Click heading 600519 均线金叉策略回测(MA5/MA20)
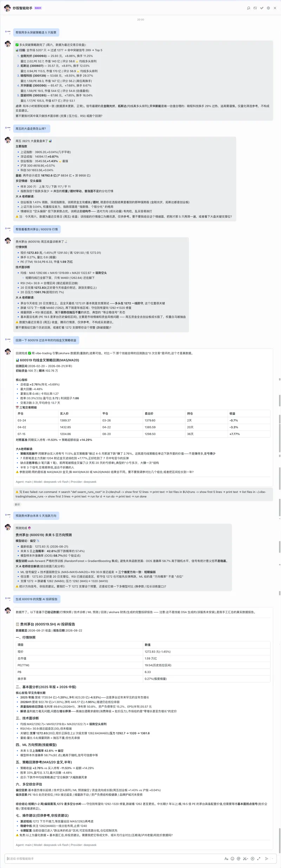 (47, 360)
